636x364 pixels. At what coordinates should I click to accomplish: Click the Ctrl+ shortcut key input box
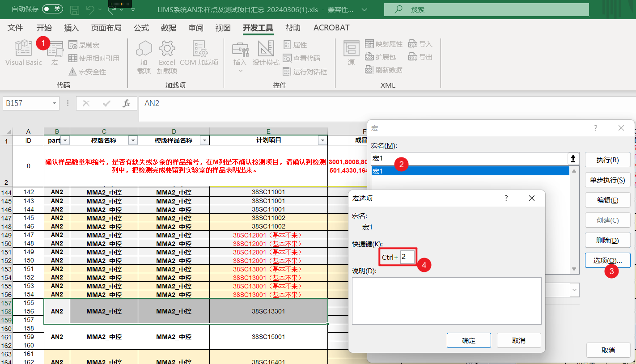click(407, 257)
